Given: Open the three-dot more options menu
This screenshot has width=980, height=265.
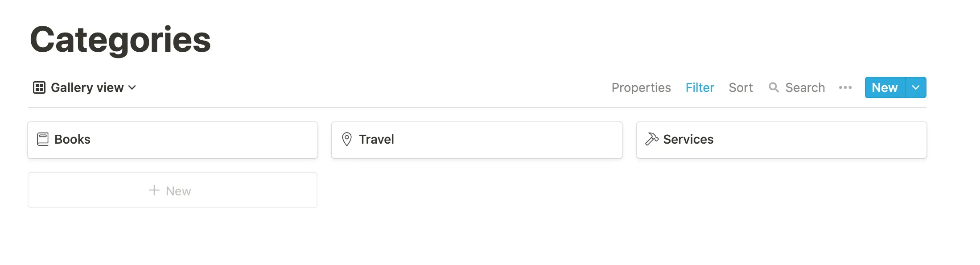Looking at the screenshot, I should (x=845, y=87).
